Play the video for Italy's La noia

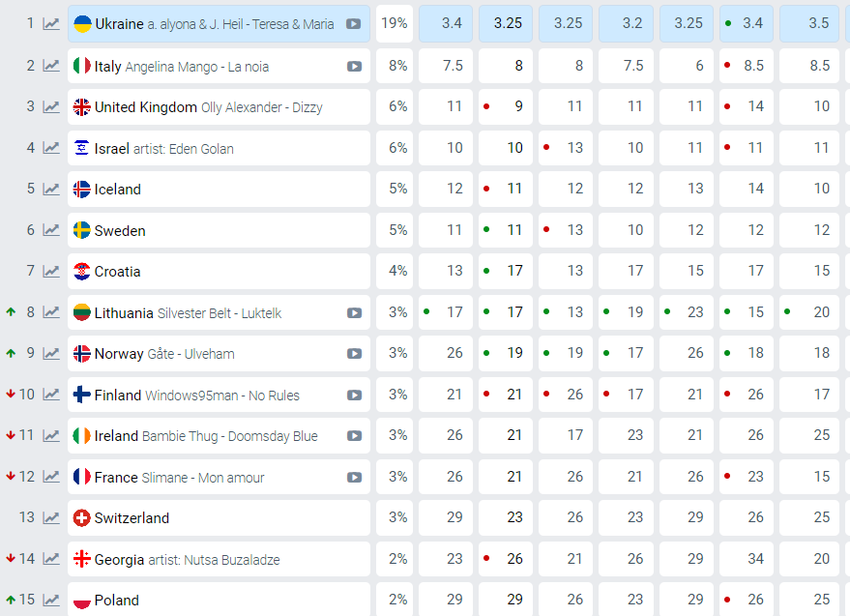point(354,67)
